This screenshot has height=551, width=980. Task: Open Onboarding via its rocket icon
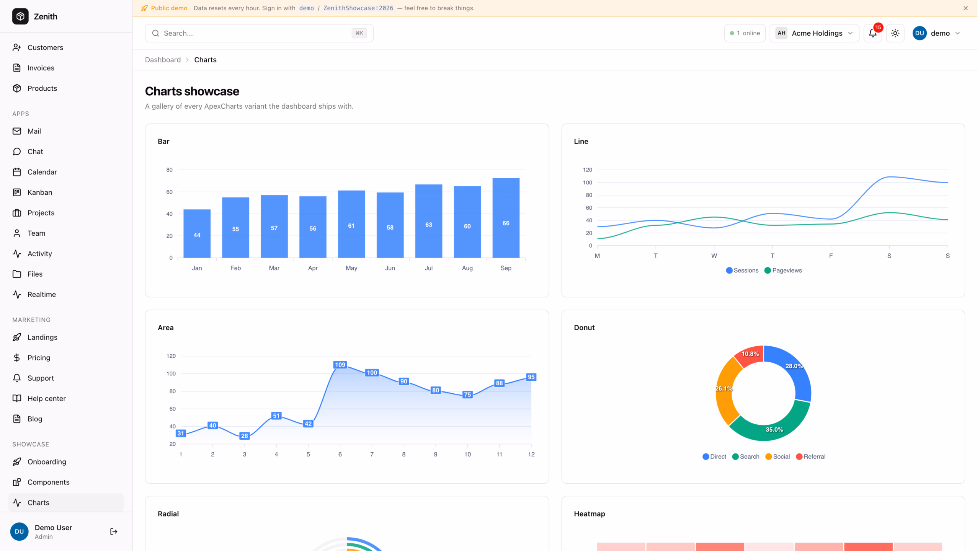[x=17, y=462]
